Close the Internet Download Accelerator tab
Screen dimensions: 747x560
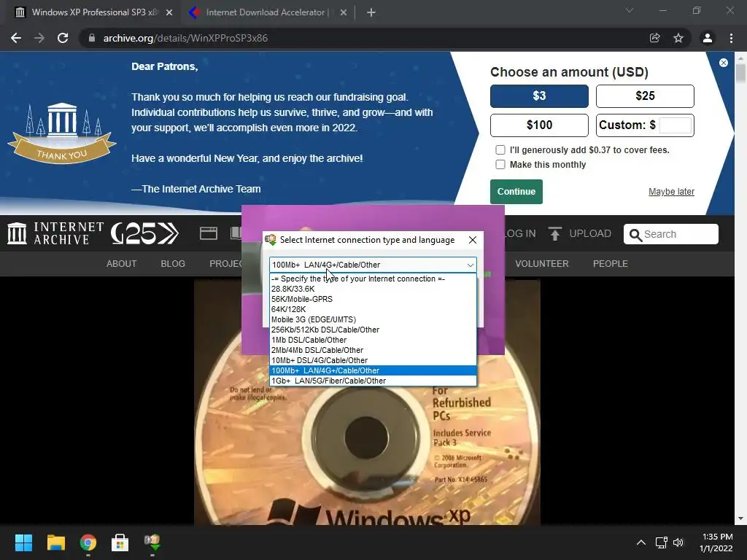344,12
